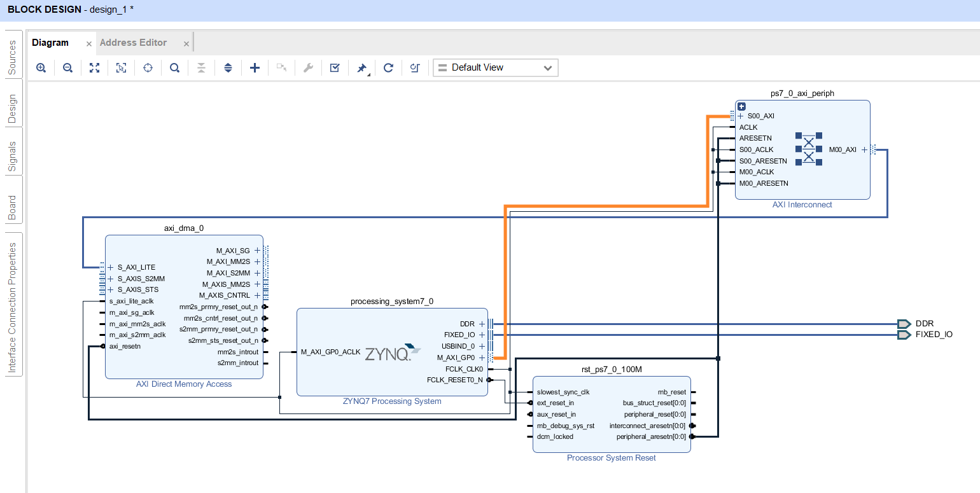Click the AXI Interconnect link
Screen dimensions: 980x493
point(802,204)
